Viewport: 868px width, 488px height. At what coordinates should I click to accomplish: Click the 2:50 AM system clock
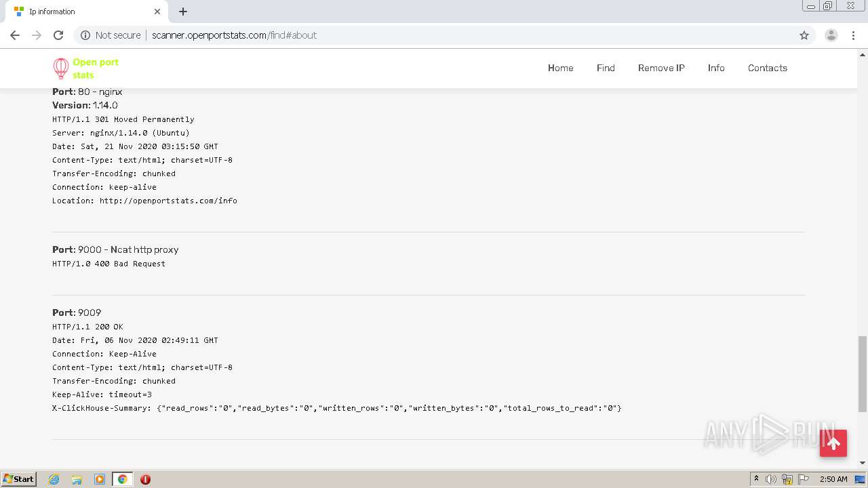(833, 479)
